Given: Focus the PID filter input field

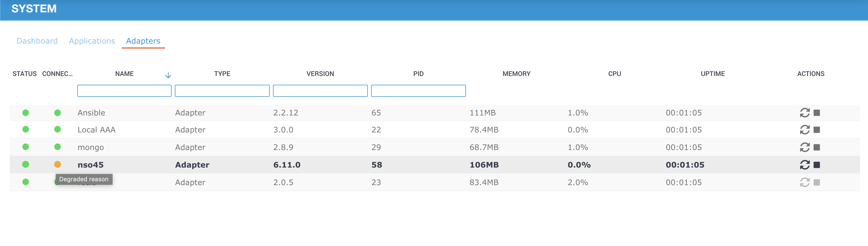Looking at the screenshot, I should pos(419,91).
